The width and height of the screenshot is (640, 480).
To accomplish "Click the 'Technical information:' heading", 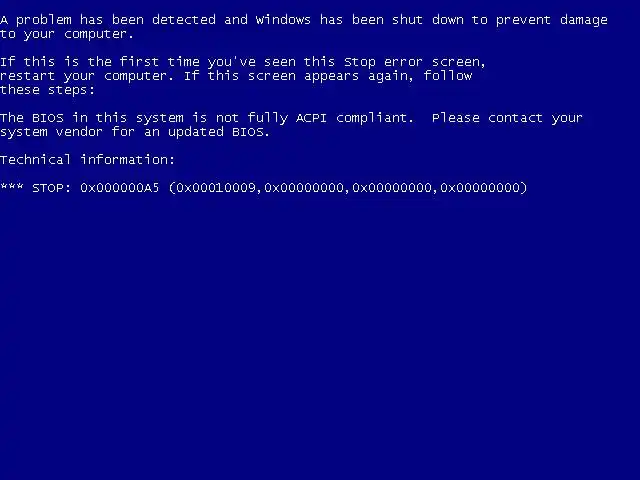I will (87, 160).
